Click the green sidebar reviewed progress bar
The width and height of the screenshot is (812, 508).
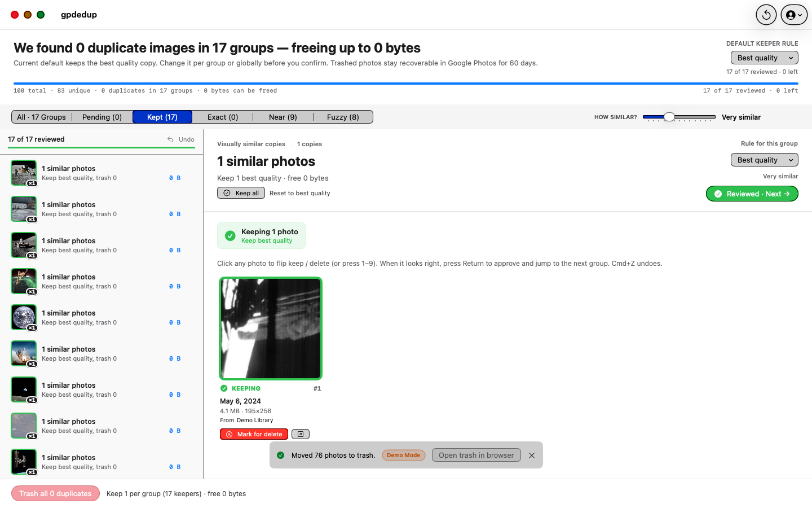101,148
